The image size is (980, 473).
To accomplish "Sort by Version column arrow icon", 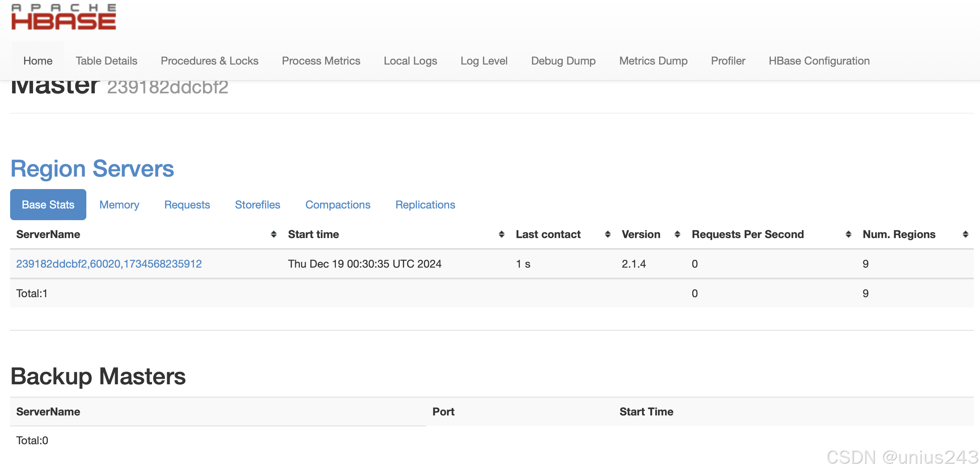I will pyautogui.click(x=677, y=234).
